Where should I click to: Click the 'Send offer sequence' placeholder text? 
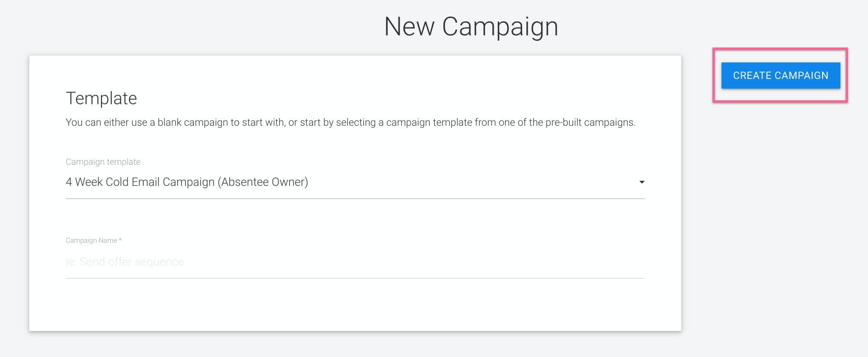click(x=124, y=262)
